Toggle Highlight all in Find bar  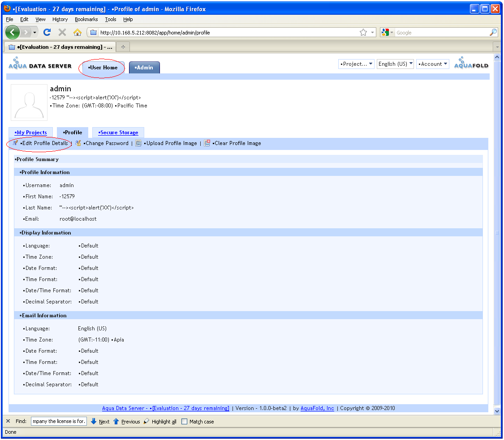(160, 421)
